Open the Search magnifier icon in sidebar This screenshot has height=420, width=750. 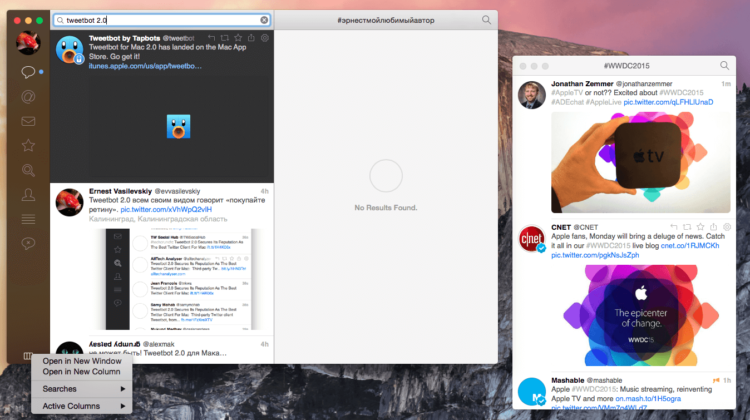click(x=28, y=170)
